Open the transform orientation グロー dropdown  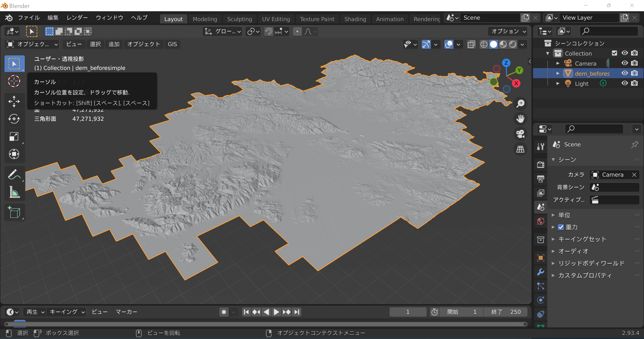tap(223, 32)
